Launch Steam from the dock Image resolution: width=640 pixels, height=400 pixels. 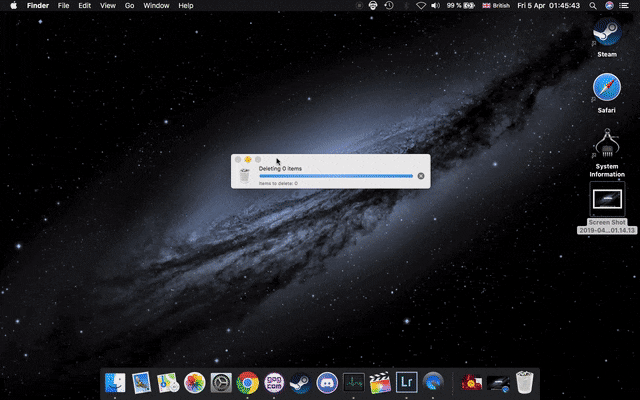(300, 383)
